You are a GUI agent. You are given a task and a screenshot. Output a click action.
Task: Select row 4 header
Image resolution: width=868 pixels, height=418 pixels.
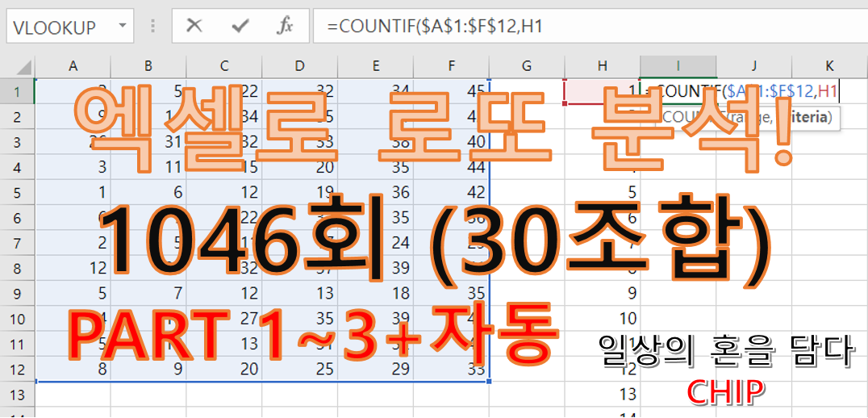click(x=17, y=167)
